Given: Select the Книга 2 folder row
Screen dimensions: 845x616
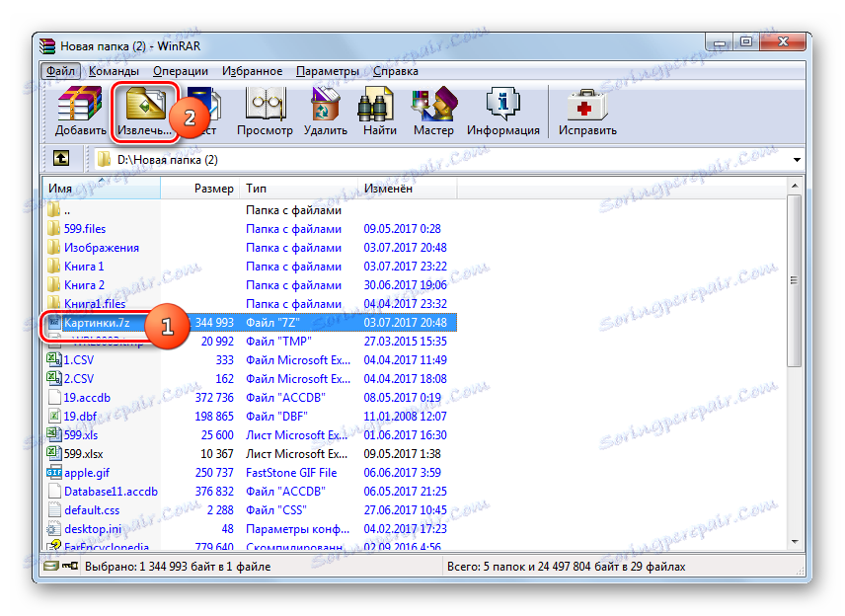Looking at the screenshot, I should pos(250,285).
